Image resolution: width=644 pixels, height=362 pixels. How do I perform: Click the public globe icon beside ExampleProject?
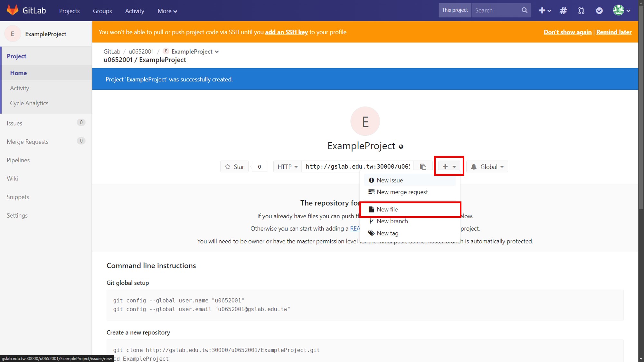[x=401, y=147]
